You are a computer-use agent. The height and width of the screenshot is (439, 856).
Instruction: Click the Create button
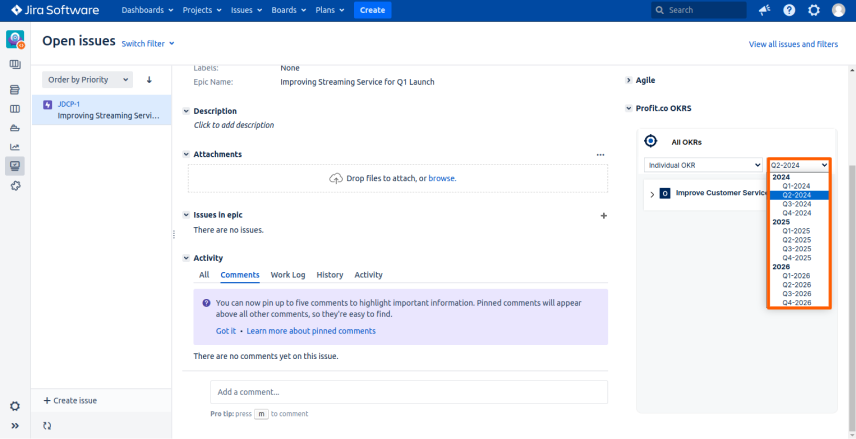(x=372, y=10)
